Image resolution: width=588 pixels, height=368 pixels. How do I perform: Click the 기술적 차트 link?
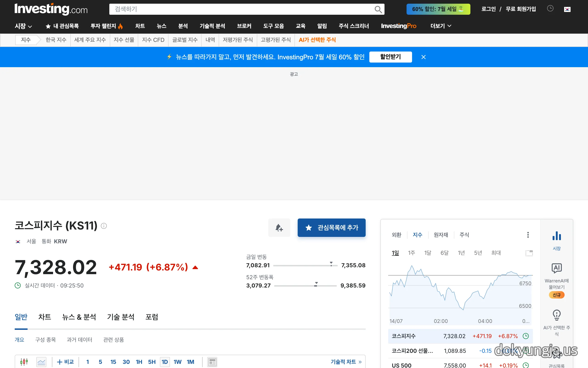(346, 362)
